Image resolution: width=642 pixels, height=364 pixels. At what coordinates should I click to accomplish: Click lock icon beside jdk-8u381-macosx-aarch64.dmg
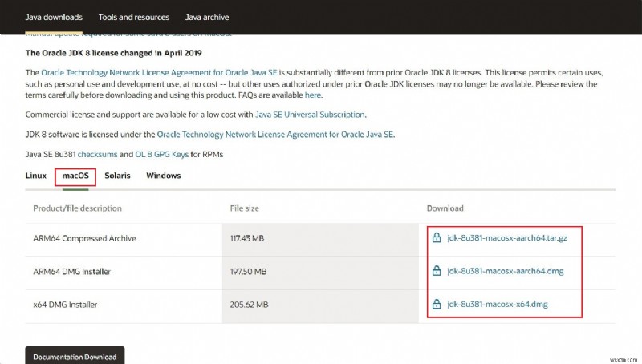tap(437, 271)
